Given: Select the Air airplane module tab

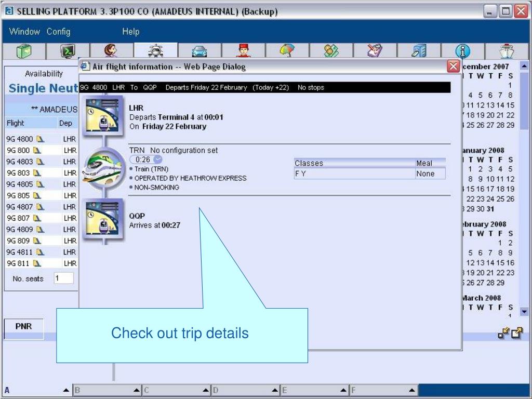Looking at the screenshot, I should (x=156, y=51).
